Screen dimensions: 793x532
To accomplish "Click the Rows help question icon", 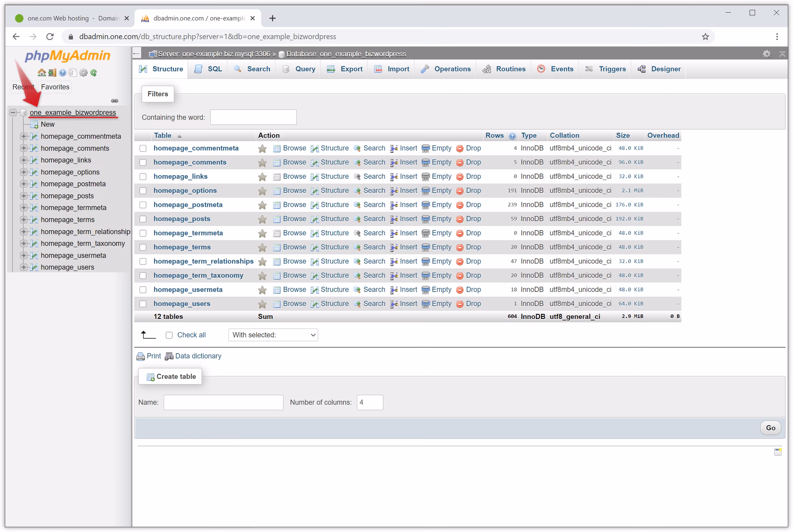I will point(512,136).
